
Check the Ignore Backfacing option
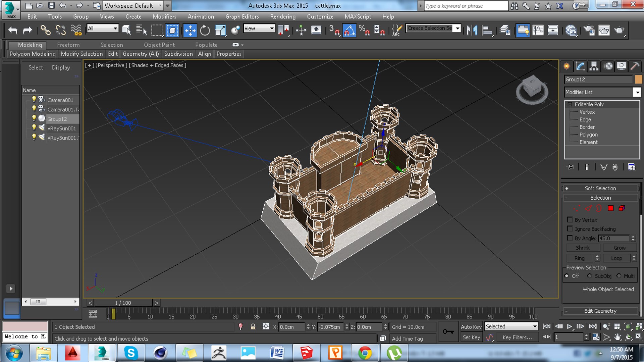click(570, 229)
